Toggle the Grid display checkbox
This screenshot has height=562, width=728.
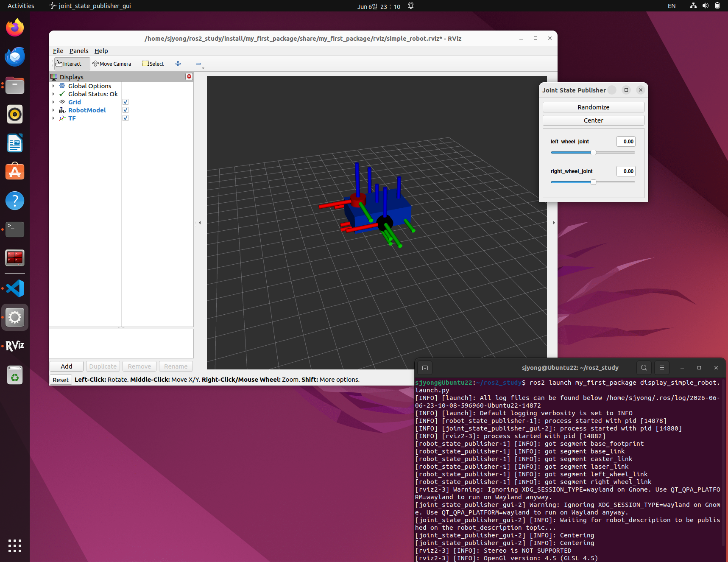[126, 102]
